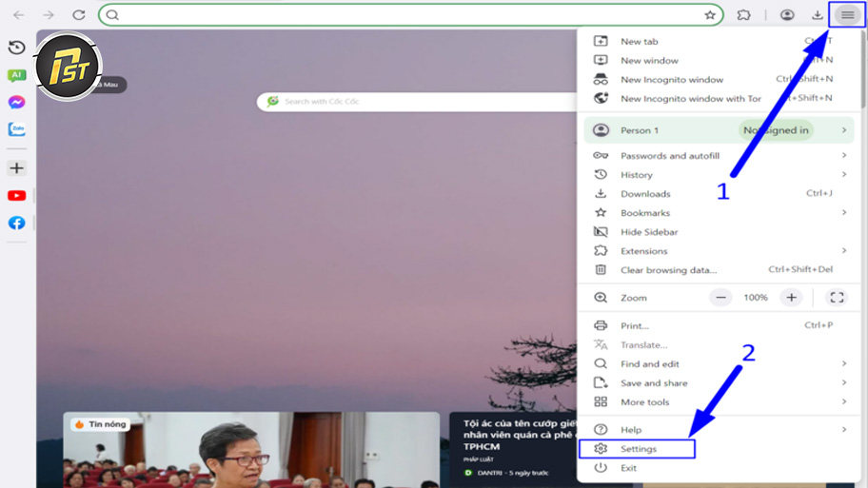Viewport: 868px width, 488px height.
Task: Click the address bar input field
Action: point(411,15)
